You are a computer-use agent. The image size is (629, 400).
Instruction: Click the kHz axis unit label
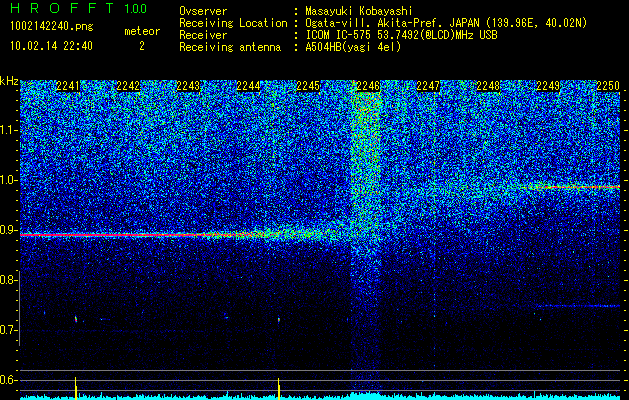tap(9, 81)
